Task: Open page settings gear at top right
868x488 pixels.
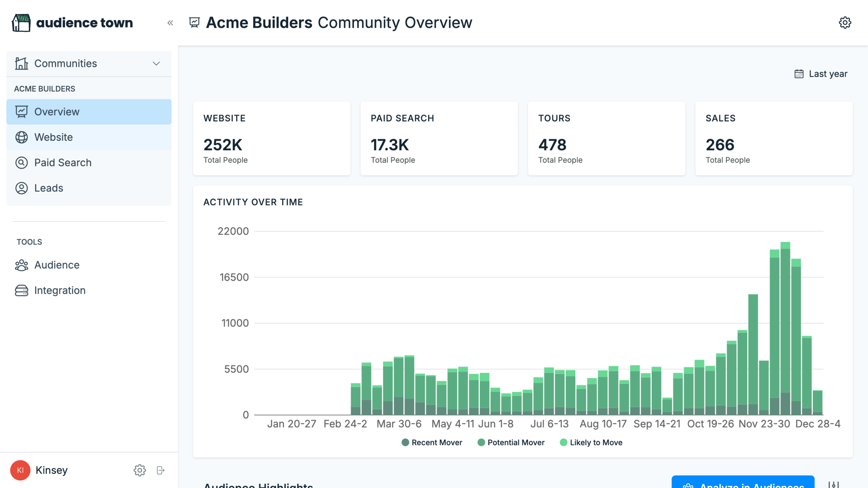Action: tap(845, 23)
